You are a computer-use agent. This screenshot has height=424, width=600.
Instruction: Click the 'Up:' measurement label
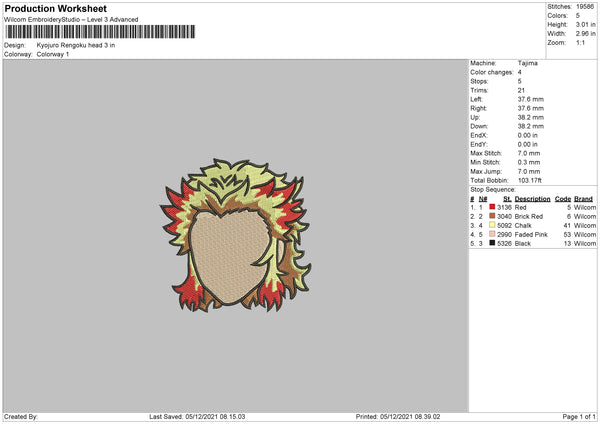click(475, 117)
